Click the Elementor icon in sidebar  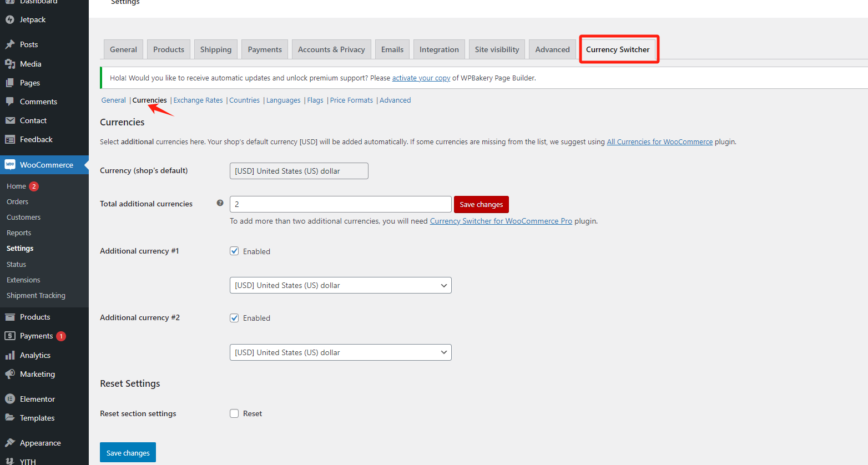[10, 399]
